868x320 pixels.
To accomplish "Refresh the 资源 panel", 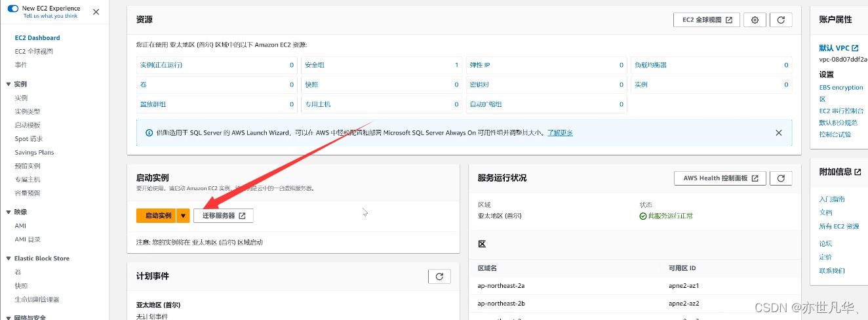I will [x=781, y=20].
